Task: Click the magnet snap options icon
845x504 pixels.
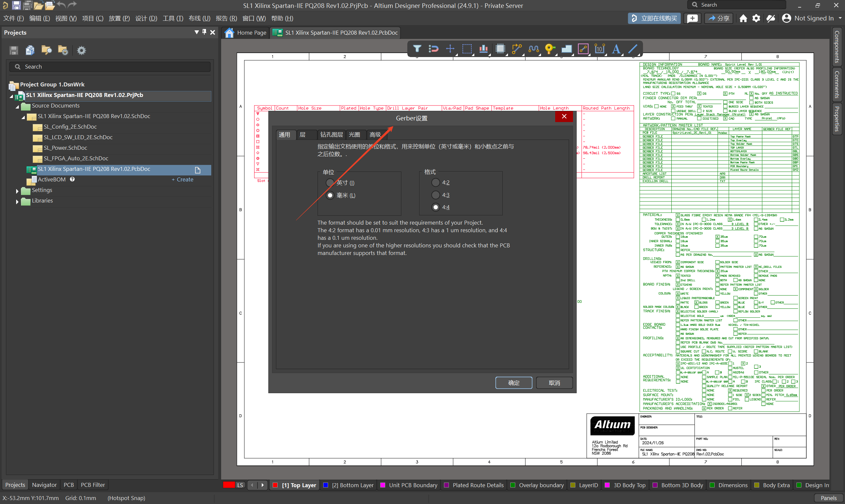Action: tap(433, 49)
